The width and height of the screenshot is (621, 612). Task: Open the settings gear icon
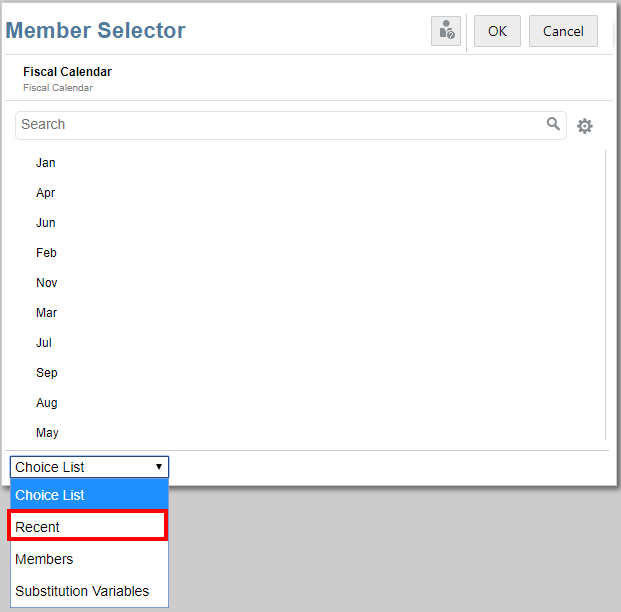click(585, 126)
